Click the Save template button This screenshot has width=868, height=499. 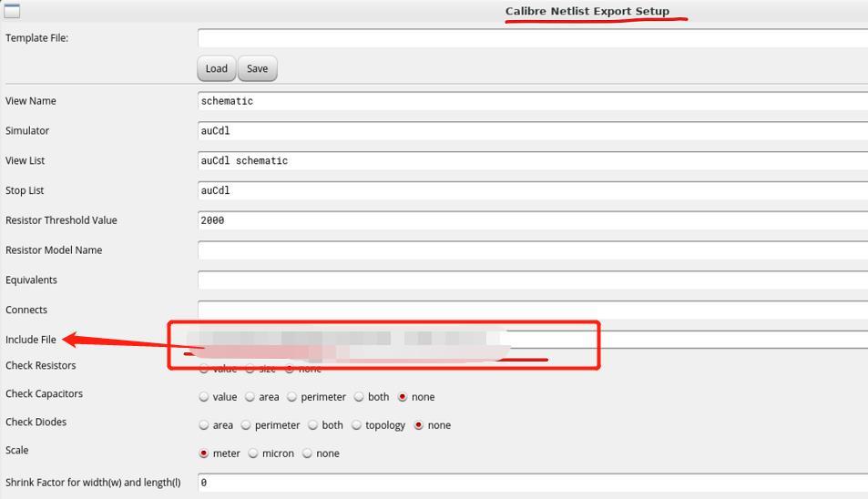click(x=257, y=69)
